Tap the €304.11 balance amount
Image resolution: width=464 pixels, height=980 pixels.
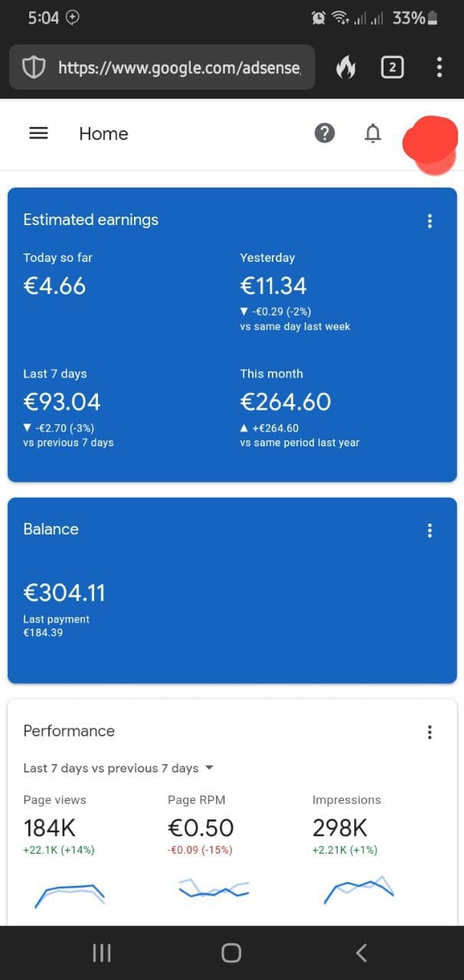click(64, 593)
